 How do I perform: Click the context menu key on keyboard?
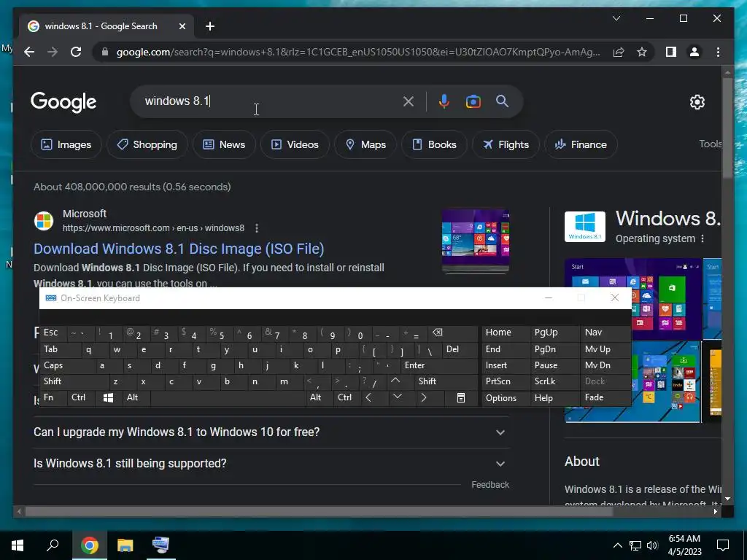click(x=461, y=397)
